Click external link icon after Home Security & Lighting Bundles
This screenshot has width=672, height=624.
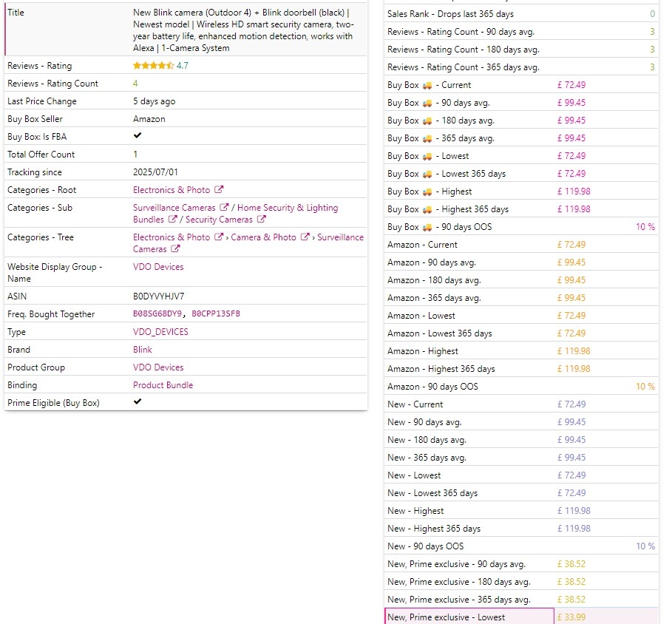tap(172, 220)
